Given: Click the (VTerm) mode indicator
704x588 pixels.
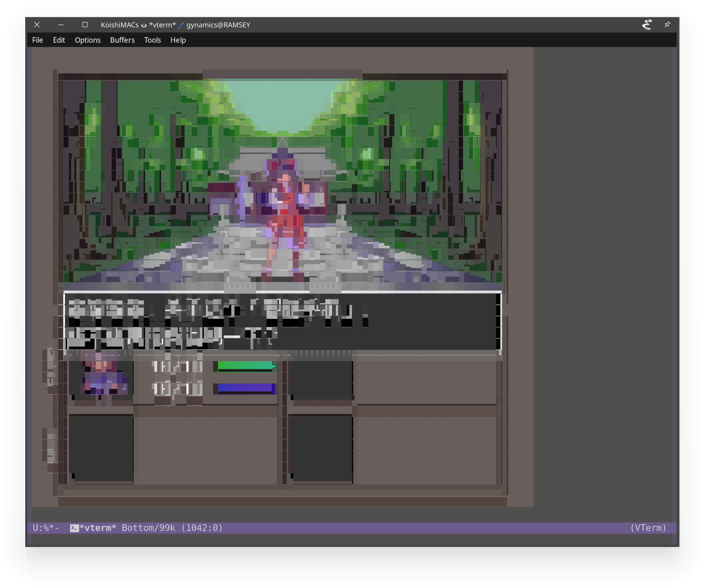Looking at the screenshot, I should click(x=648, y=528).
